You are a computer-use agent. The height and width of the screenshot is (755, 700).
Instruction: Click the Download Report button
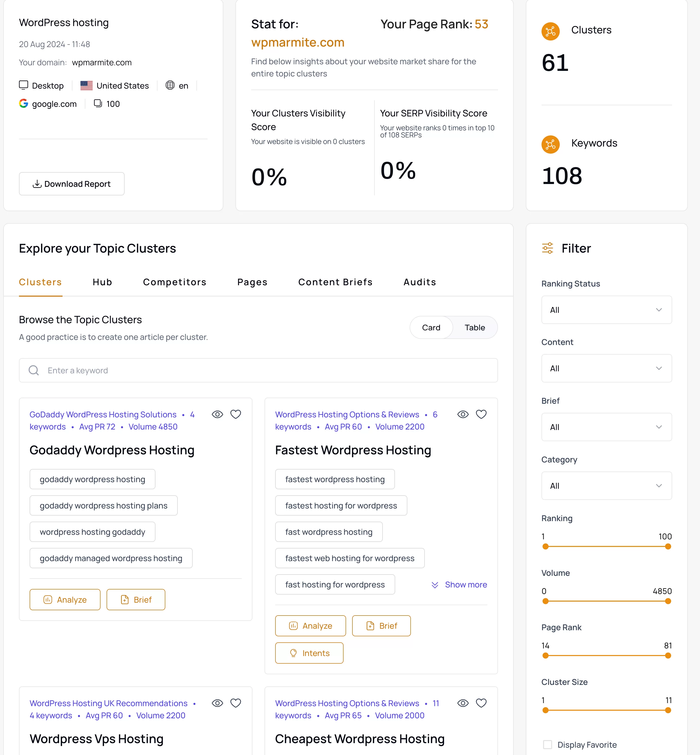71,183
